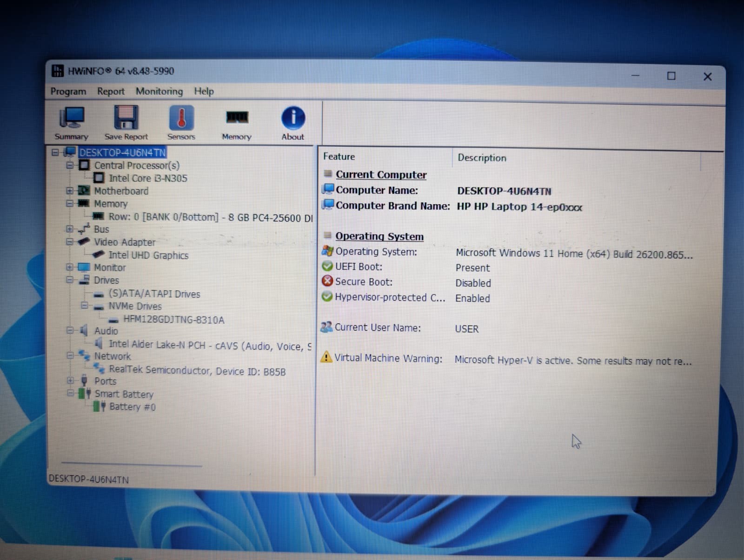Click the Motherboard tree icon
The image size is (744, 560).
[84, 191]
